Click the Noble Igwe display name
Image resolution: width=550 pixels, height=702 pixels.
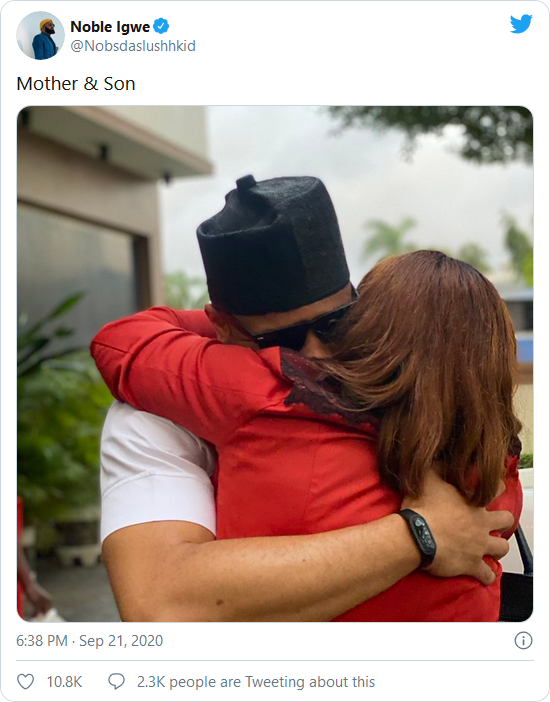click(x=110, y=27)
